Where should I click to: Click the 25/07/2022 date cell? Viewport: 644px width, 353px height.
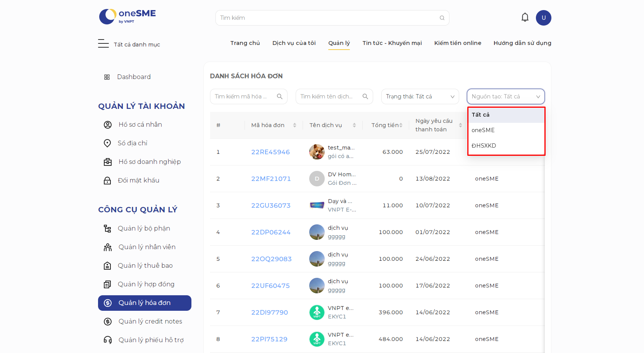433,152
